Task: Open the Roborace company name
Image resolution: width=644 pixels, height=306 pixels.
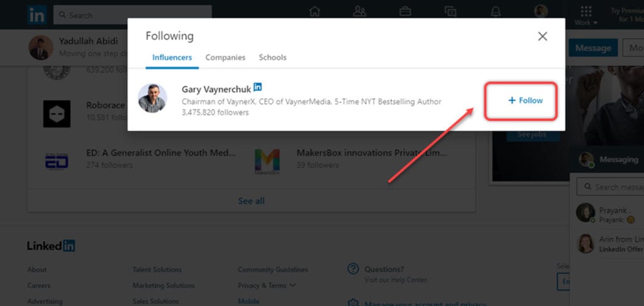Action: point(106,105)
